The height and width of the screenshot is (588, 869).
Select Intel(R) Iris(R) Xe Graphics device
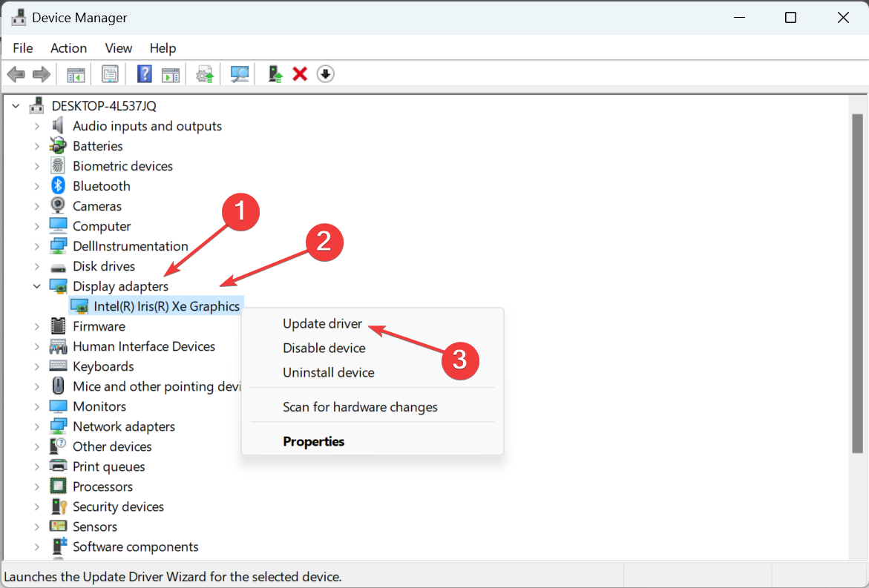point(166,306)
